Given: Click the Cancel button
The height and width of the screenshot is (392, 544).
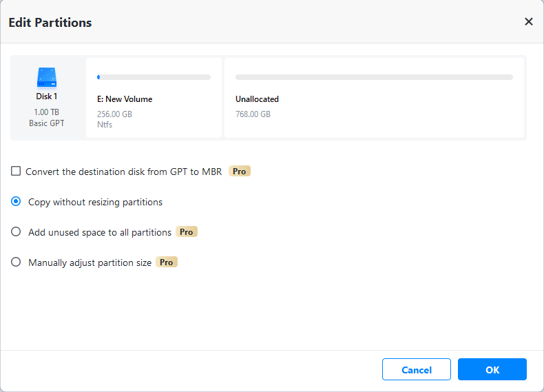Looking at the screenshot, I should [417, 370].
